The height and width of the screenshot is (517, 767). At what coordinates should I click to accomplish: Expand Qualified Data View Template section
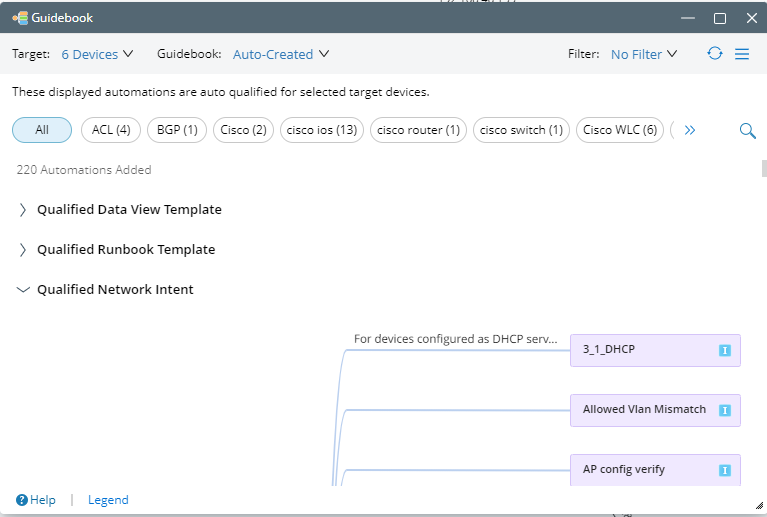pyautogui.click(x=23, y=210)
